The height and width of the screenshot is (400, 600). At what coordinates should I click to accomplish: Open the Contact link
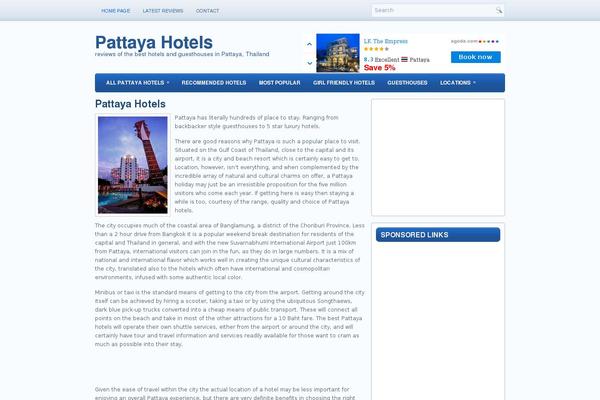(207, 11)
